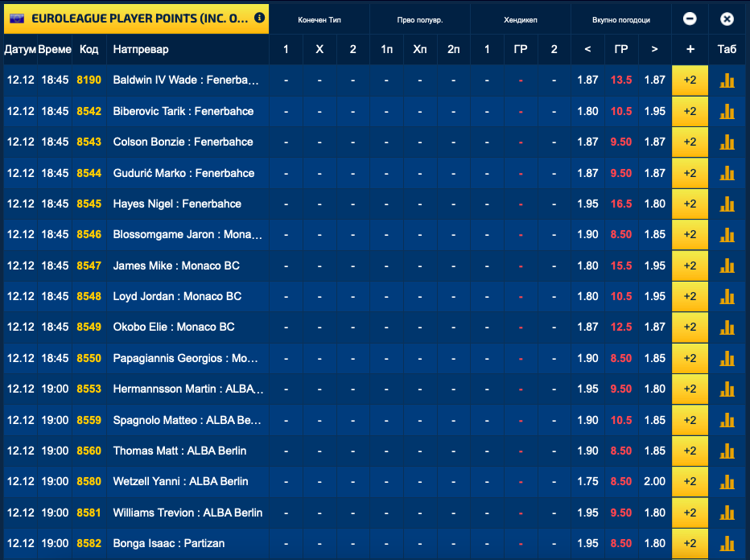The image size is (750, 560).
Task: Select the Loyd Jordan : Monaco BC match
Action: [177, 296]
